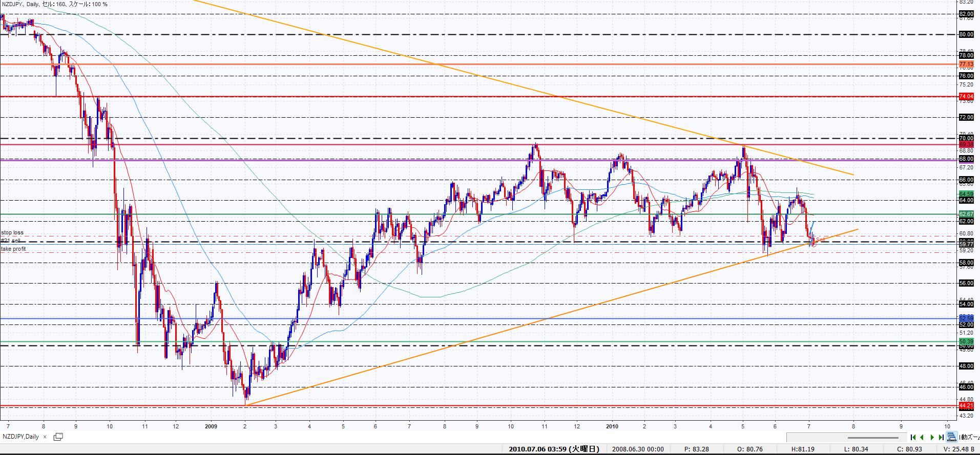Screen dimensions: 980x455
Task: Click the stop loss line label
Action: pyautogui.click(x=12, y=233)
